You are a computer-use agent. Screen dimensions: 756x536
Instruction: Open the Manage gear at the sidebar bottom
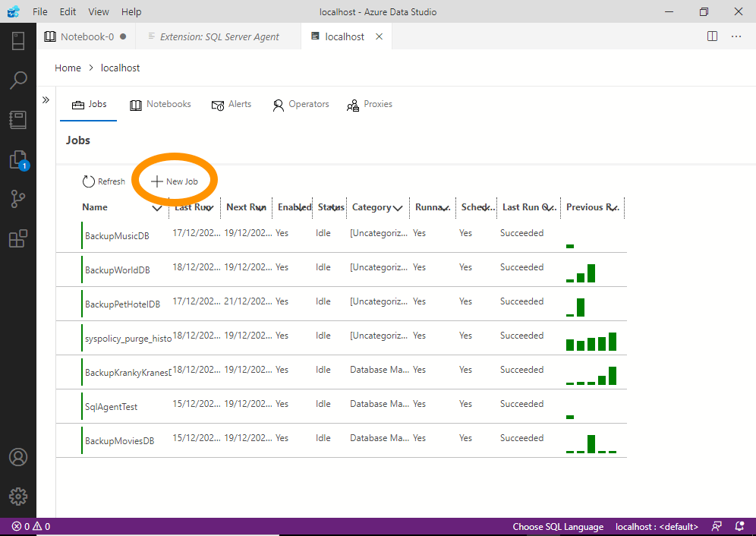18,496
